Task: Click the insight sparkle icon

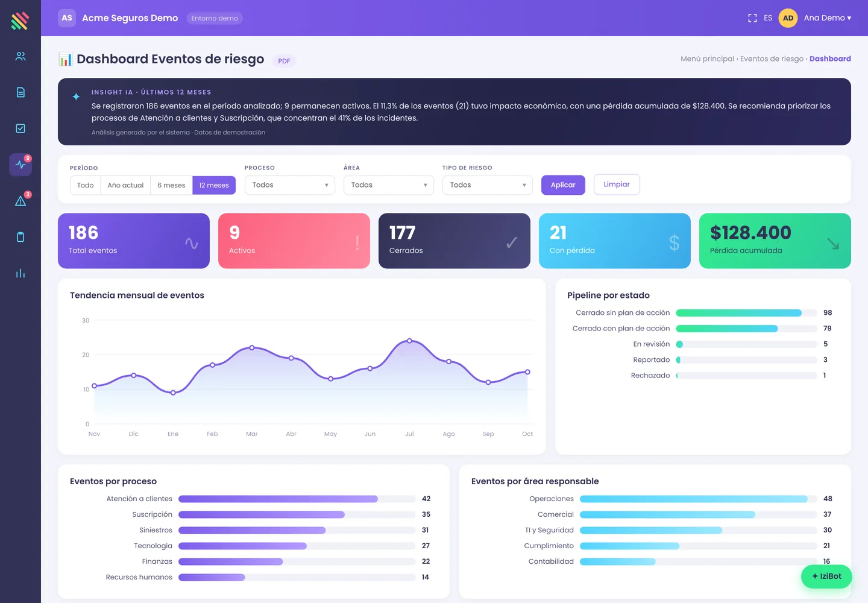Action: point(76,96)
